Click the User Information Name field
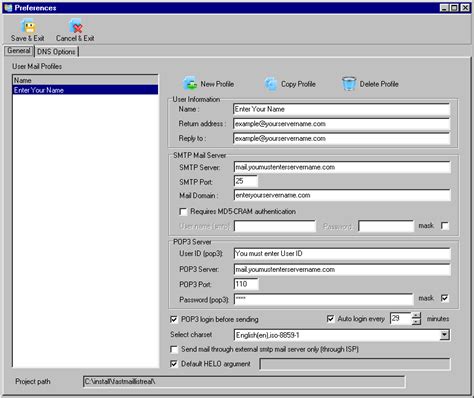The height and width of the screenshot is (398, 474). 342,109
